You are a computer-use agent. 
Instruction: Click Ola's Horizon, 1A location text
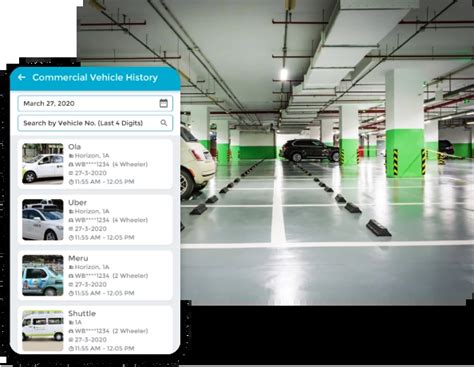92,156
